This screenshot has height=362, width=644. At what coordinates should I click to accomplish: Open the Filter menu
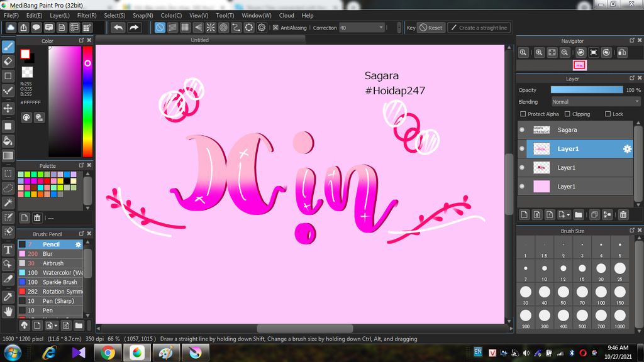click(x=87, y=15)
